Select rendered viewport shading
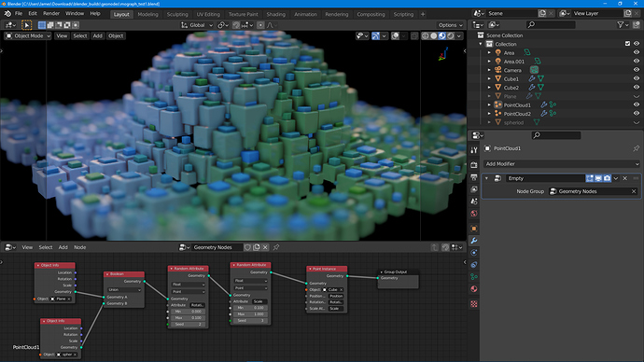644x362 pixels. [x=451, y=35]
